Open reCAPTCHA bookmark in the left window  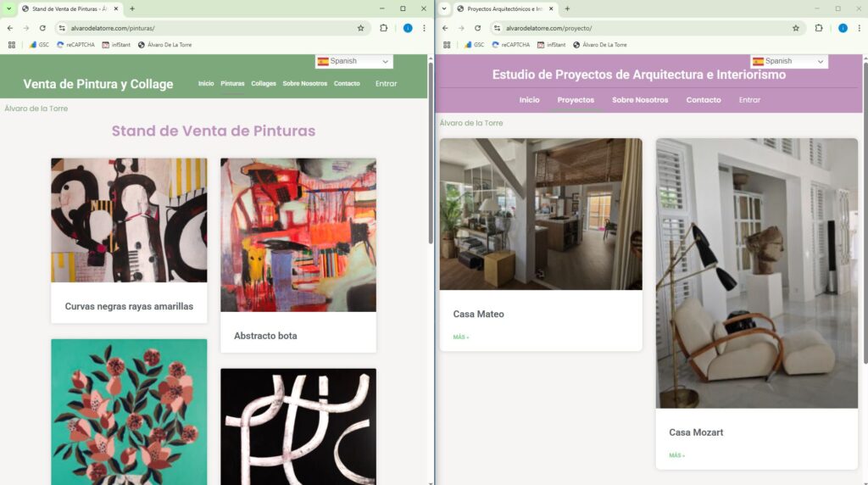click(75, 44)
